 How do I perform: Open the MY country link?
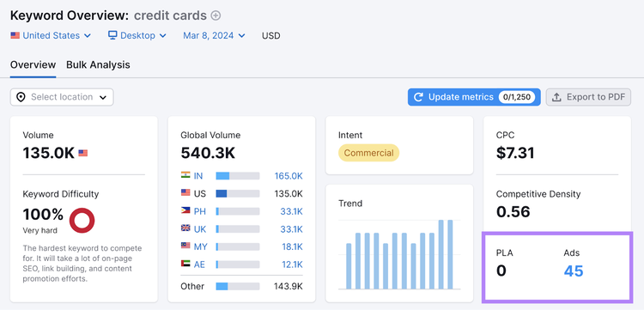tap(200, 246)
